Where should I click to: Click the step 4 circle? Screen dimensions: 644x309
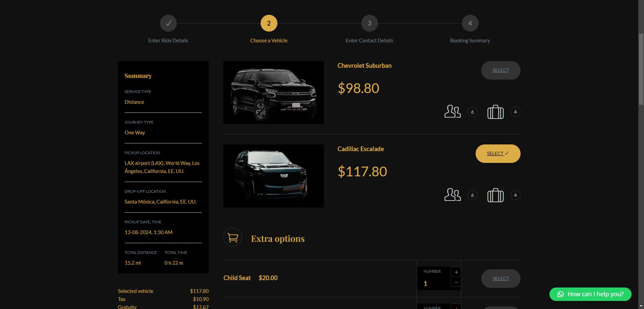pyautogui.click(x=470, y=23)
